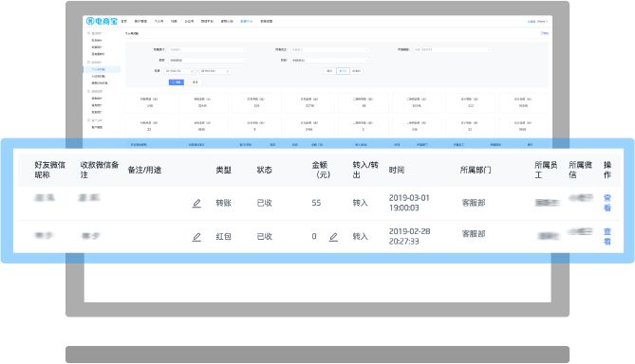Click the 所属部门 column header
This screenshot has height=364, width=635.
[476, 170]
